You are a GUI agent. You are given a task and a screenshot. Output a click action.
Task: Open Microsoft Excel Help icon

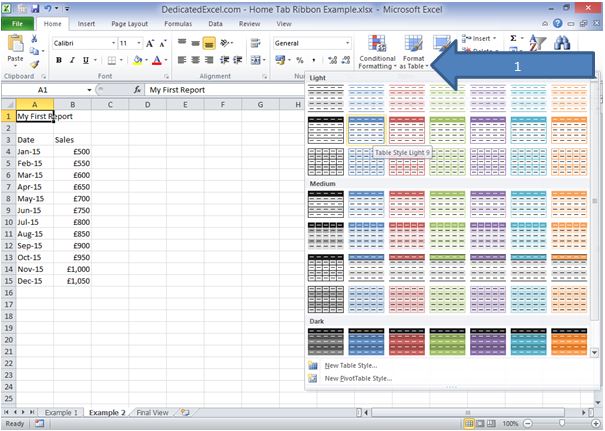point(558,24)
